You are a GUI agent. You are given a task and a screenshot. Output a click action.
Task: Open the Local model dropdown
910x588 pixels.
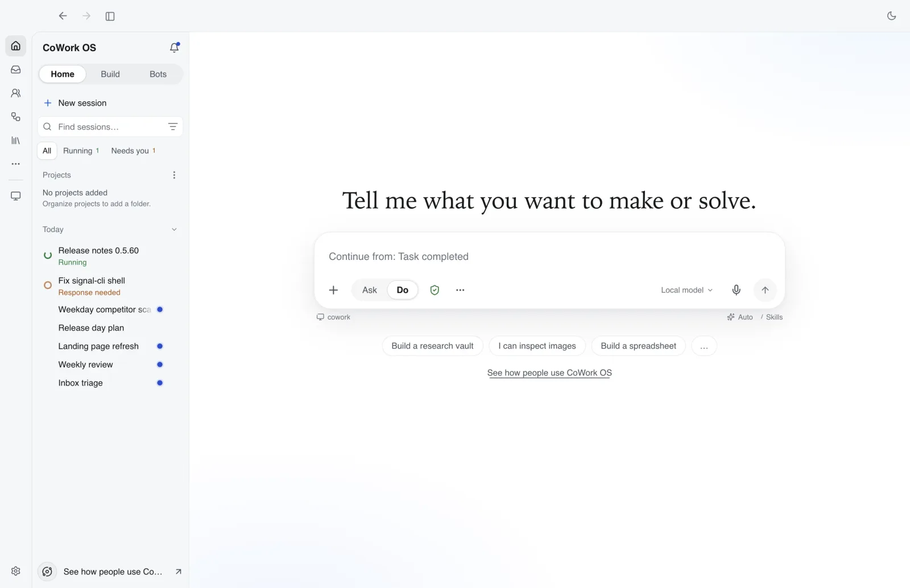pyautogui.click(x=686, y=290)
